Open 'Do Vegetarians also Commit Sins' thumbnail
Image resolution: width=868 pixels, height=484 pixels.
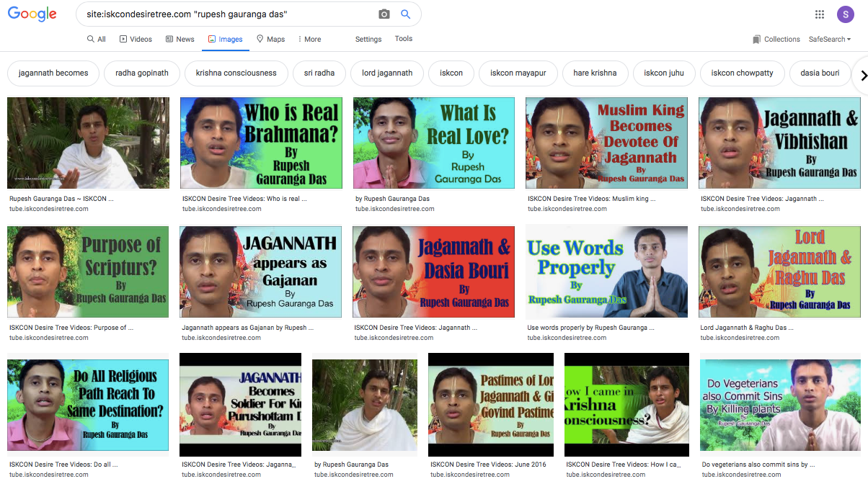(x=781, y=405)
